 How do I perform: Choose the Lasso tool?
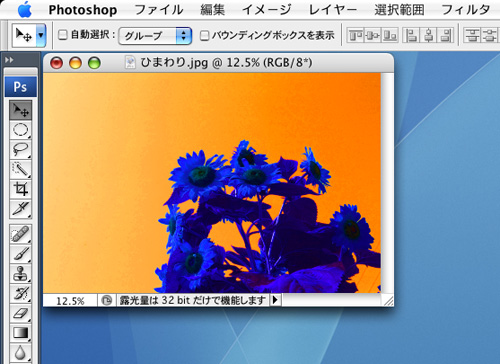(x=21, y=150)
